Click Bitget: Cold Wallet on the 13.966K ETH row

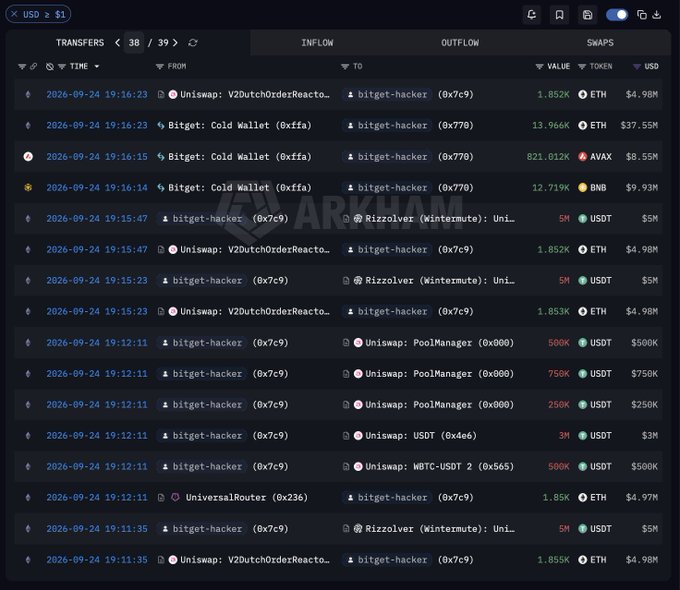(239, 125)
